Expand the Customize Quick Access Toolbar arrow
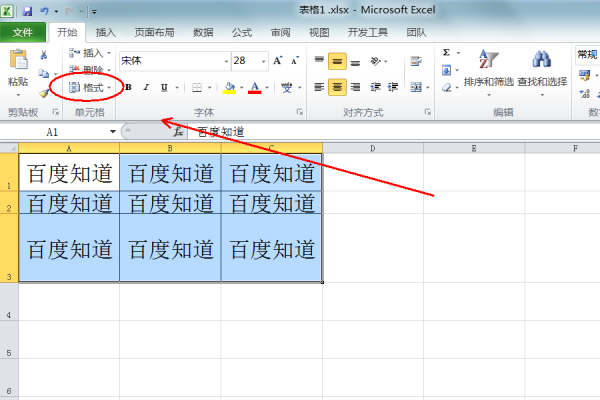This screenshot has width=600, height=400. [95, 12]
